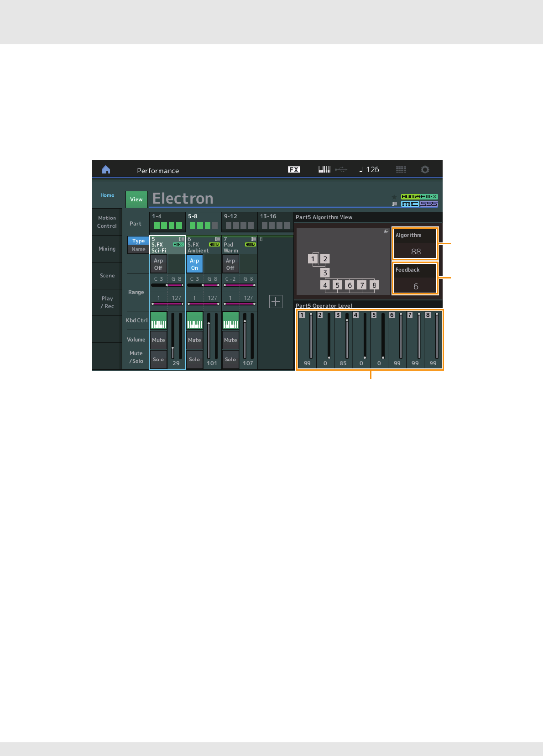Viewport: 543px width, 756px height.
Task: Solo Part 5
Action: click(158, 359)
